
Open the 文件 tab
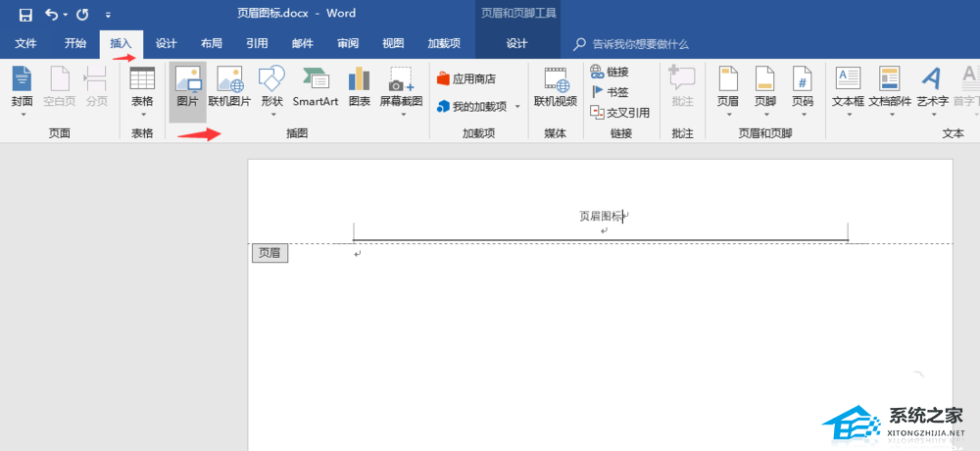point(25,43)
